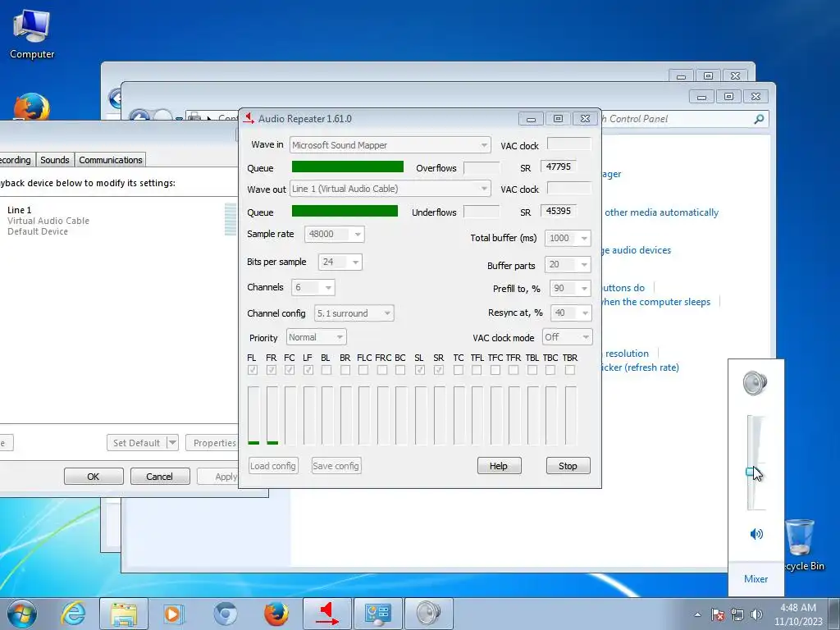Click the LF channel checkbox
The width and height of the screenshot is (840, 630).
click(x=308, y=370)
